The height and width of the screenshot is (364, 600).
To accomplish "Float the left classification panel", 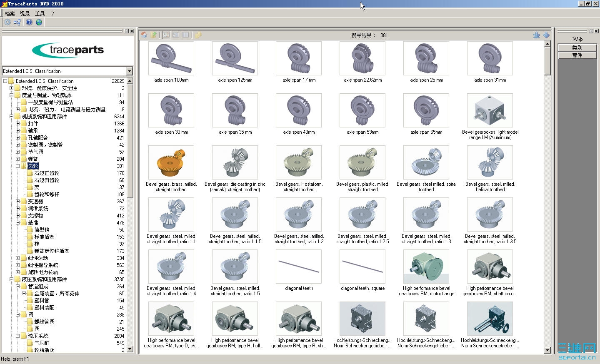I will 127,31.
